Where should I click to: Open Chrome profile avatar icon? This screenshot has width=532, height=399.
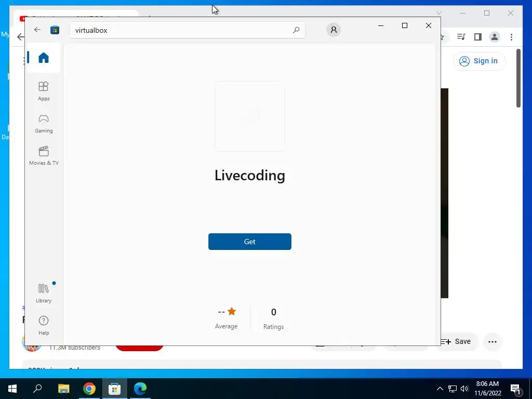point(495,37)
